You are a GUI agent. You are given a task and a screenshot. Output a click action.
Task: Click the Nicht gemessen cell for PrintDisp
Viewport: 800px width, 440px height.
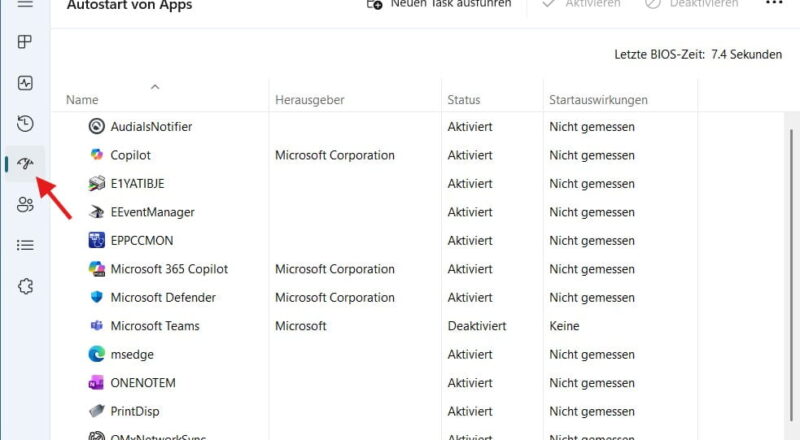coord(592,411)
